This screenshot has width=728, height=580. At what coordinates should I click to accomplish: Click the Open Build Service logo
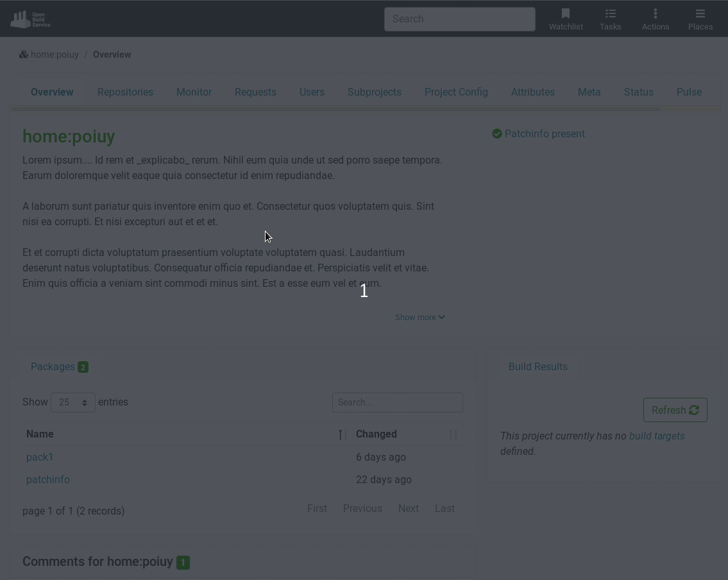pyautogui.click(x=30, y=19)
